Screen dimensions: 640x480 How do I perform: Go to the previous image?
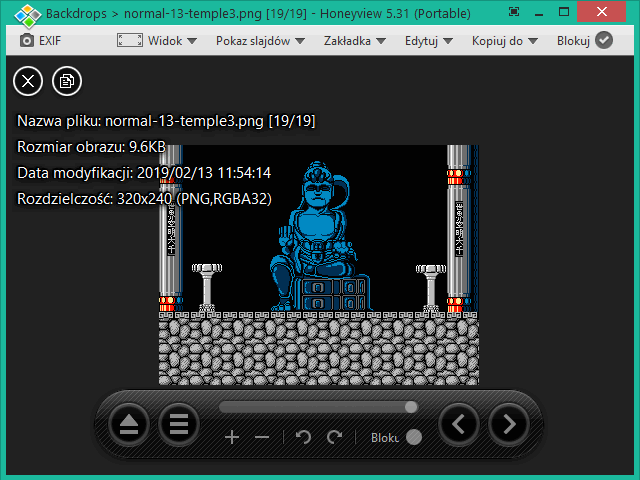pyautogui.click(x=459, y=424)
